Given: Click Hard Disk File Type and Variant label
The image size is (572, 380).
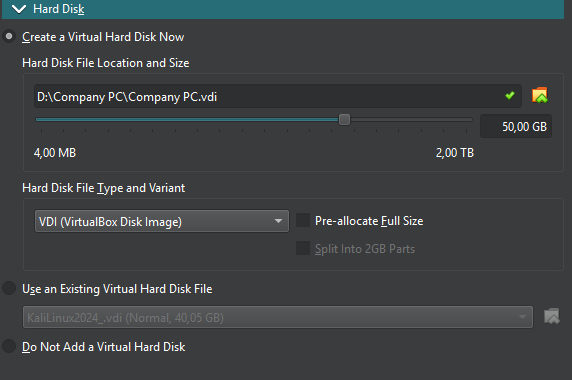Looking at the screenshot, I should pos(104,188).
